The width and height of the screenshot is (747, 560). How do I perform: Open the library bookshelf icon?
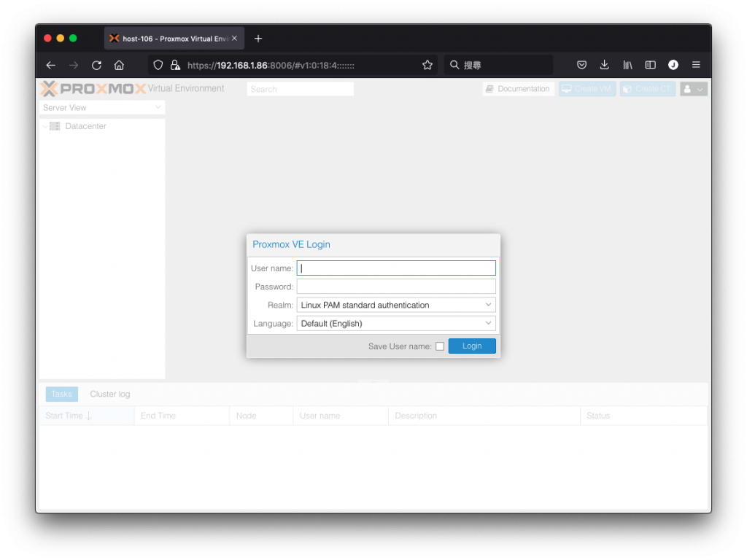(x=627, y=65)
